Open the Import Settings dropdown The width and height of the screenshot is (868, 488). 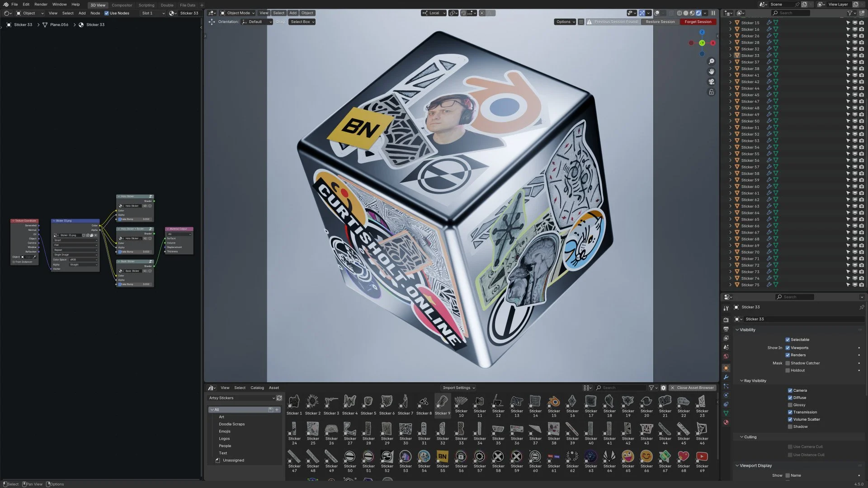click(458, 388)
